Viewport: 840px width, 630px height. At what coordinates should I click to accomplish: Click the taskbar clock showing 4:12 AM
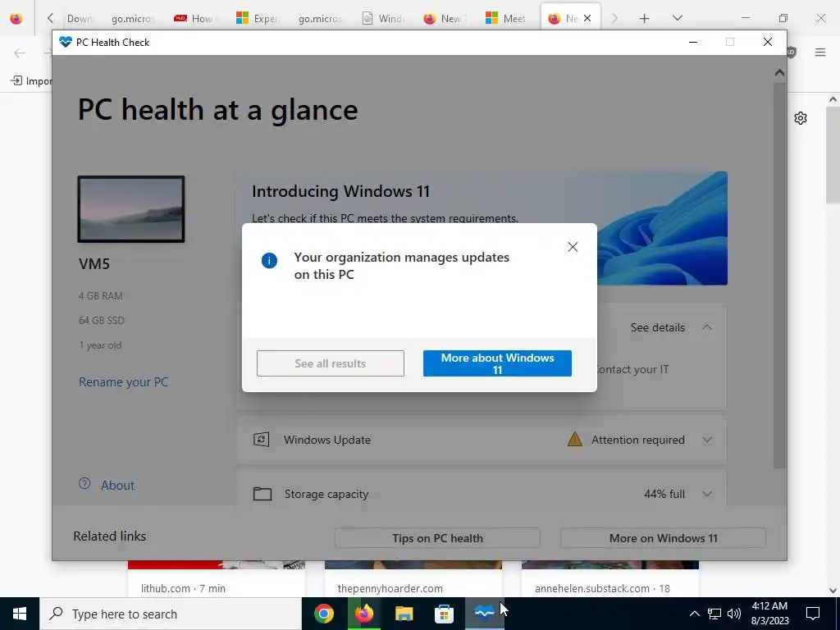(769, 614)
